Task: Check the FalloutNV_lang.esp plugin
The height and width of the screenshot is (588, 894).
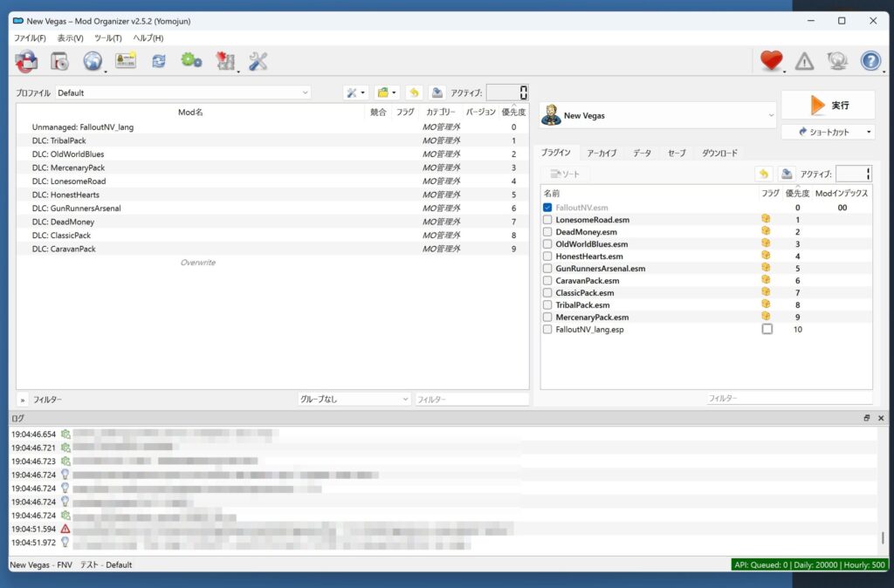Action: pyautogui.click(x=547, y=330)
